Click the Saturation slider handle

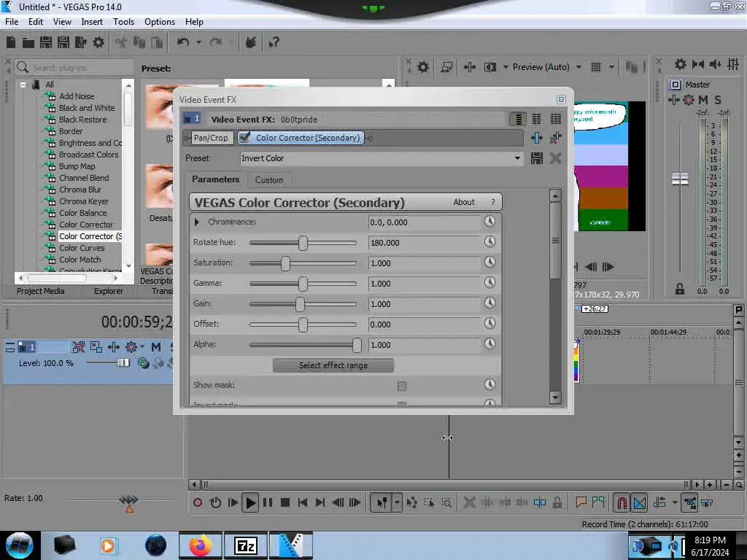[285, 263]
